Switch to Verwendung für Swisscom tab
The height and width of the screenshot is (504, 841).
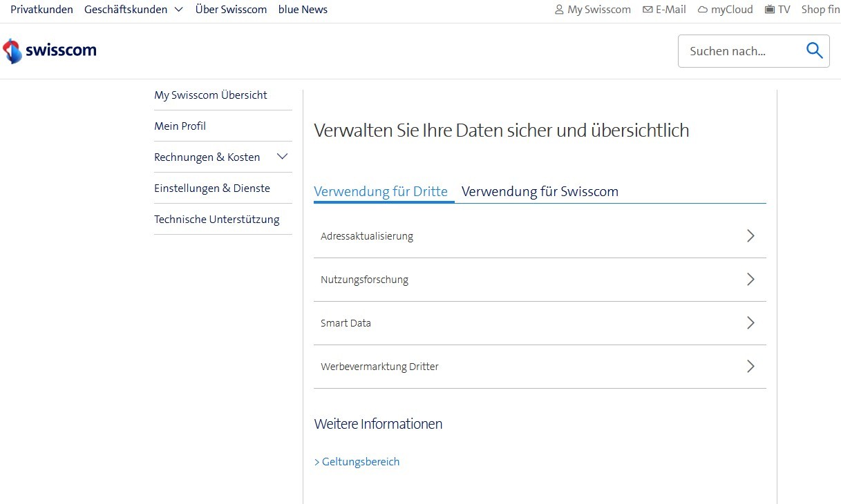coord(540,192)
